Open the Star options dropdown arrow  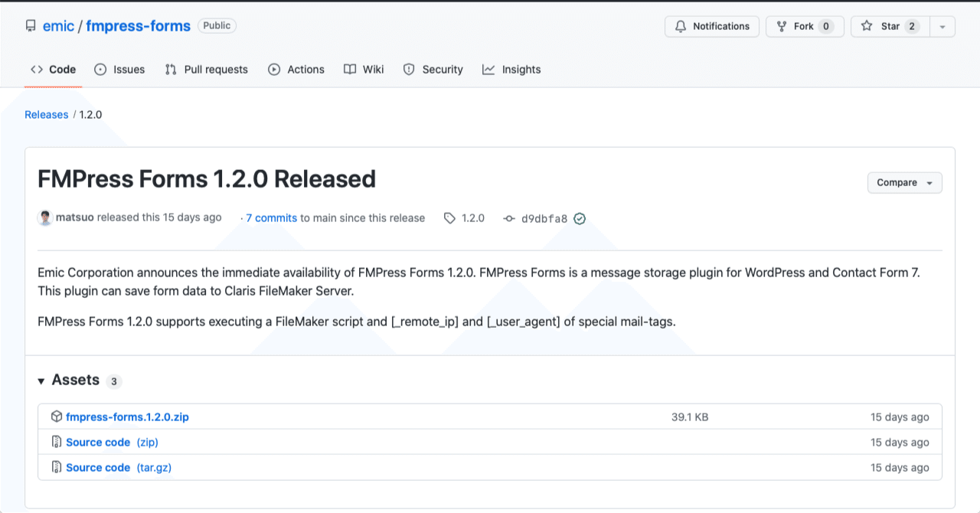[x=942, y=26]
